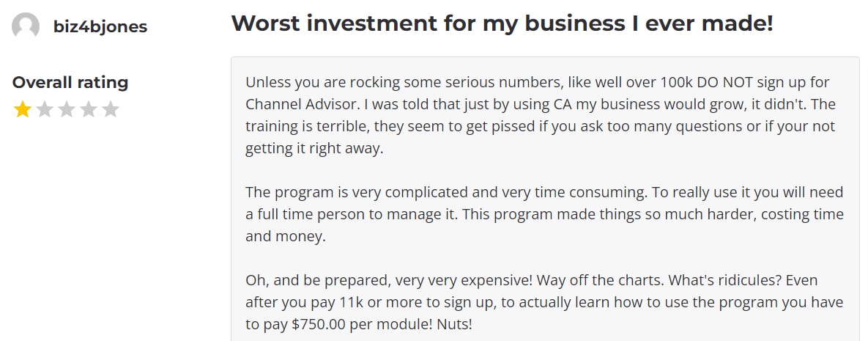Open the biz4bjones username link
Image resolution: width=868 pixels, height=341 pixels.
[x=100, y=26]
